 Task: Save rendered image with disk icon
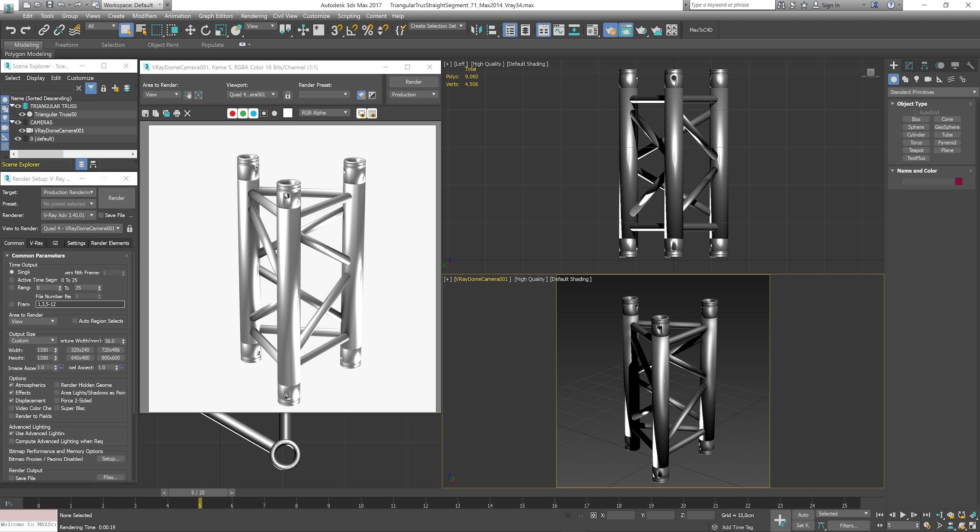pyautogui.click(x=145, y=113)
